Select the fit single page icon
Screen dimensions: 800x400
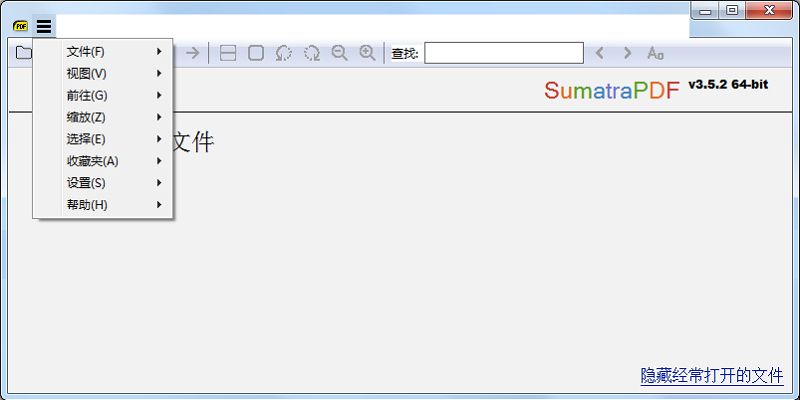click(x=256, y=53)
